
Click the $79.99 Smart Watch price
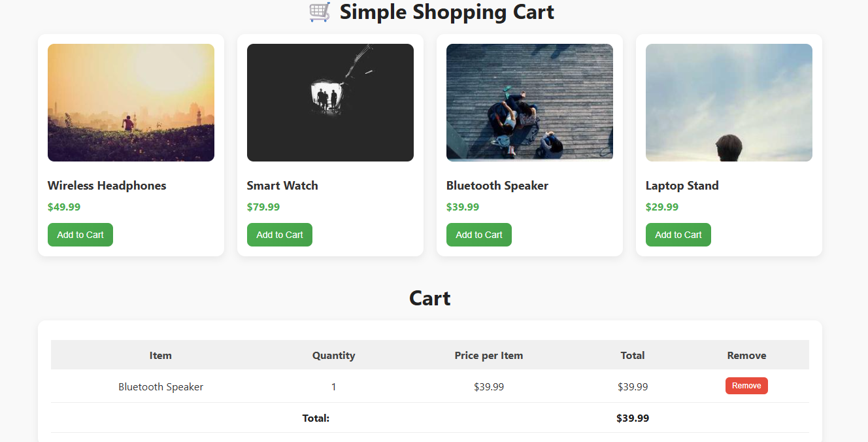tap(263, 207)
